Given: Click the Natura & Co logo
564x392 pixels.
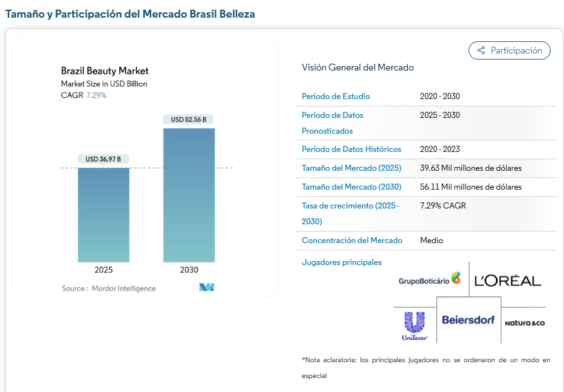Looking at the screenshot, I should tap(524, 323).
